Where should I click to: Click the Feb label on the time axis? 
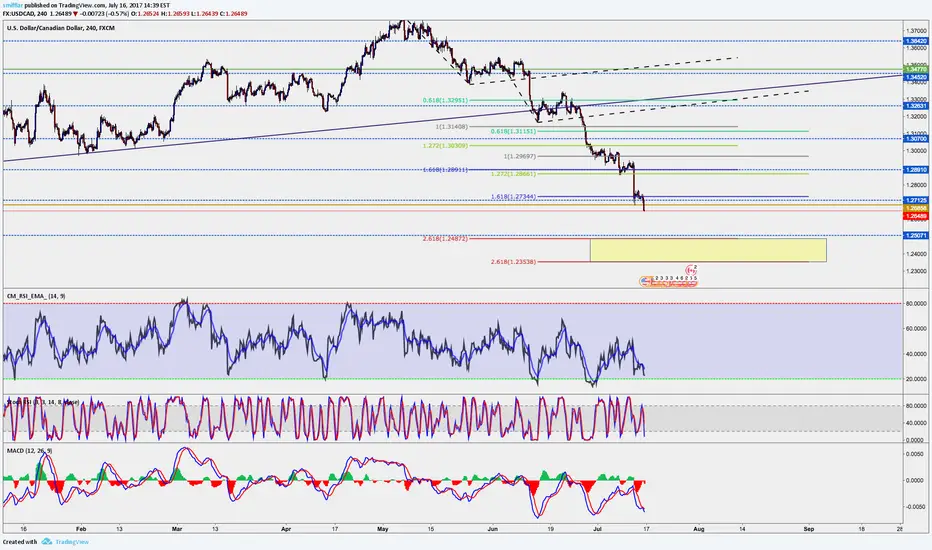tap(81, 529)
